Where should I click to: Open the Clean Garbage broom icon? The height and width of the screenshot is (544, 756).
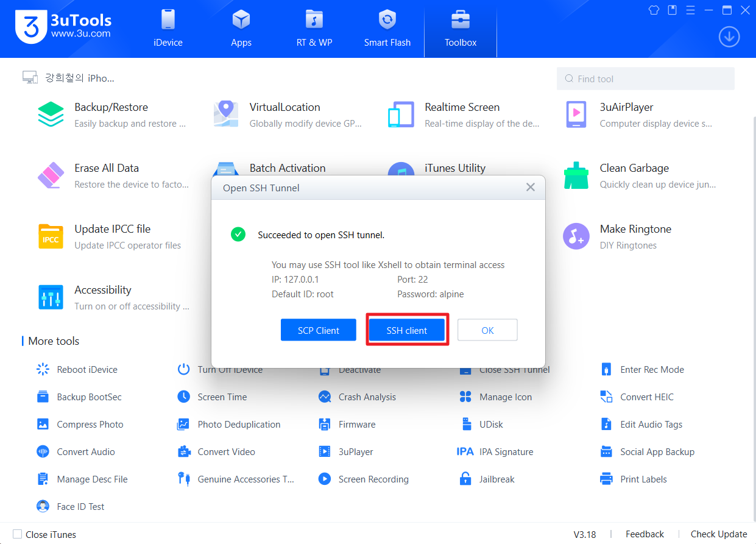tap(576, 175)
